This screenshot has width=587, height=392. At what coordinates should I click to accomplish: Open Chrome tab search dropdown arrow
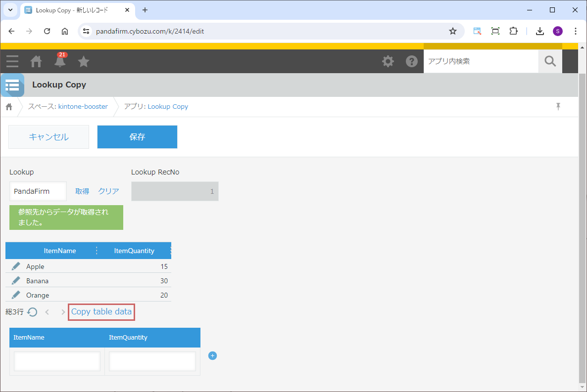click(10, 10)
